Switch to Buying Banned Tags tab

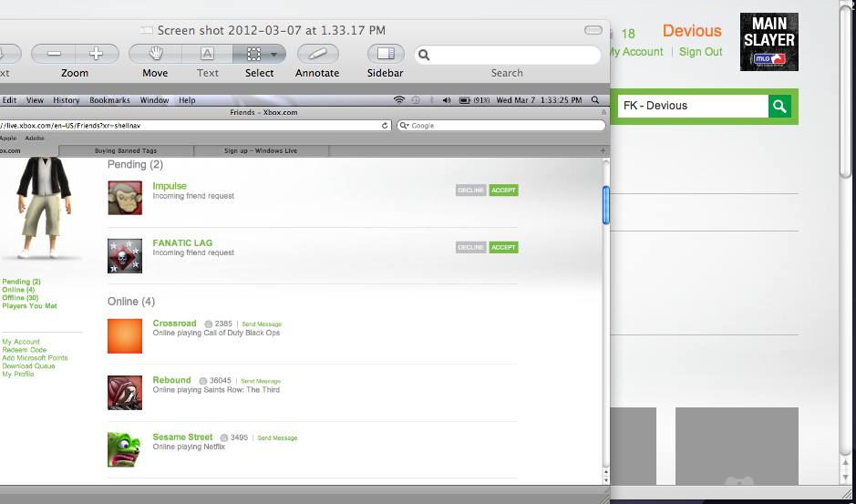(x=126, y=150)
